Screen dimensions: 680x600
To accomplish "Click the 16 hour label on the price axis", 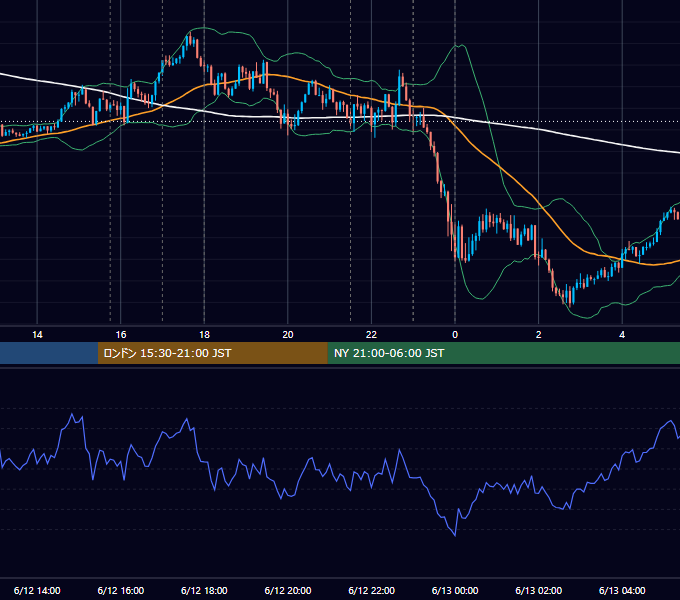I will click(121, 335).
